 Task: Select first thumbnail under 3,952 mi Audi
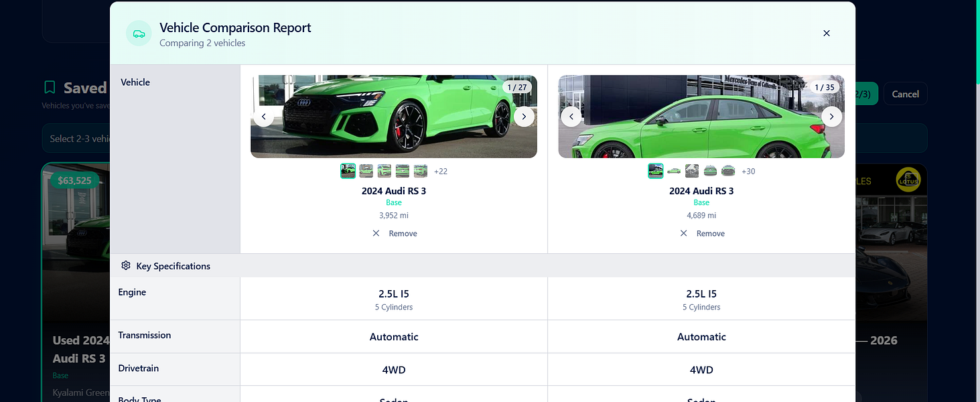pos(348,171)
